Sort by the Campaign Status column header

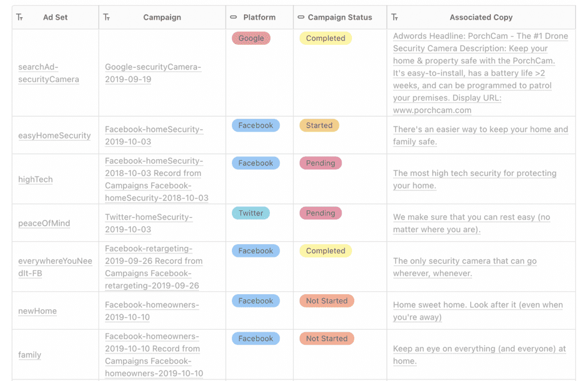click(x=339, y=18)
